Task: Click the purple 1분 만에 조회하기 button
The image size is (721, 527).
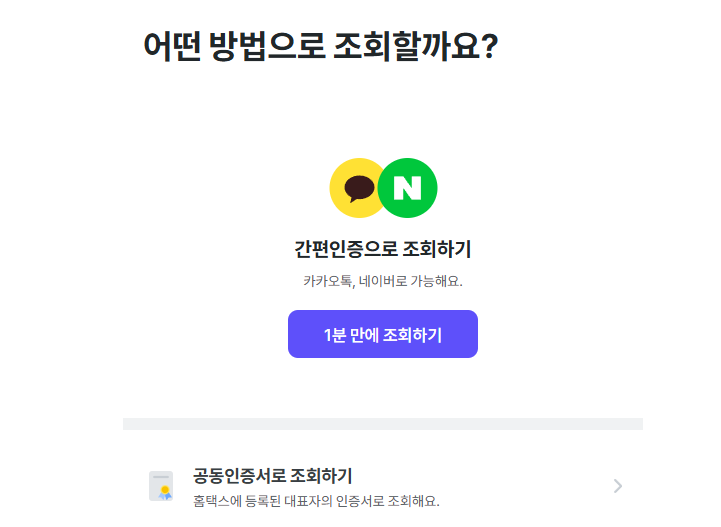Action: pyautogui.click(x=383, y=334)
